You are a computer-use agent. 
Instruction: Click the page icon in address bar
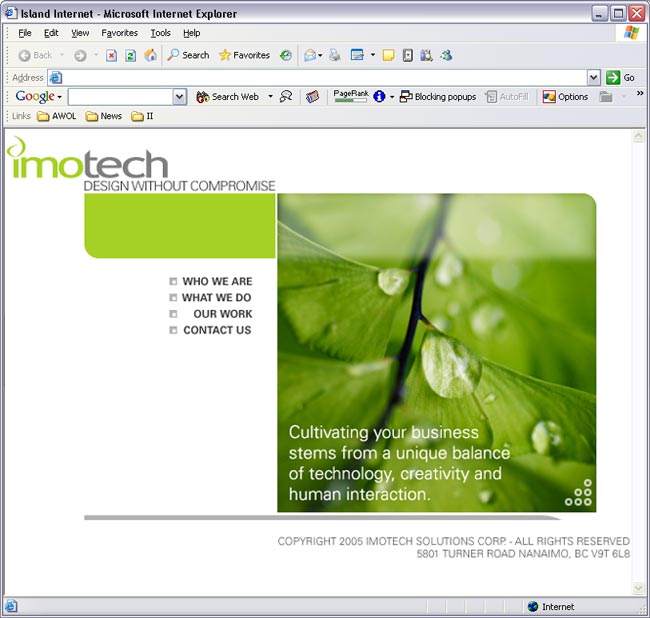(x=56, y=78)
